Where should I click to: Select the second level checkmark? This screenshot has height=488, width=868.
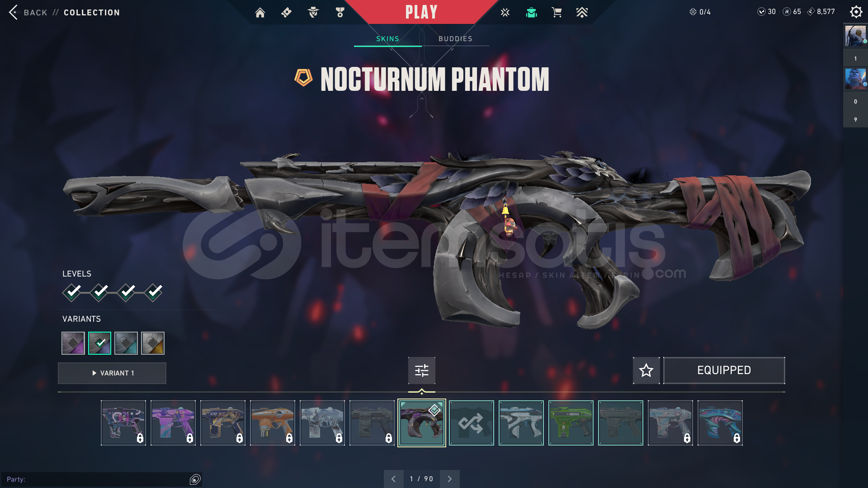[x=99, y=292]
